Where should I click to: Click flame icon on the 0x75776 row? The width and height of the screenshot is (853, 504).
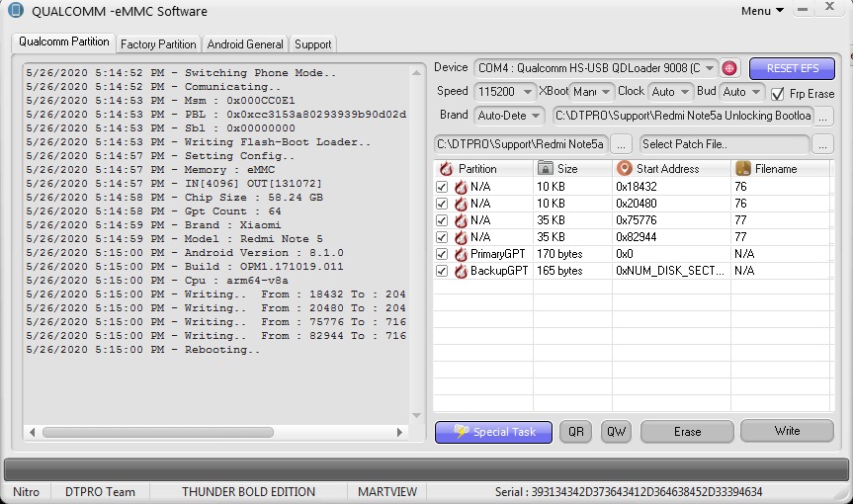[x=461, y=220]
